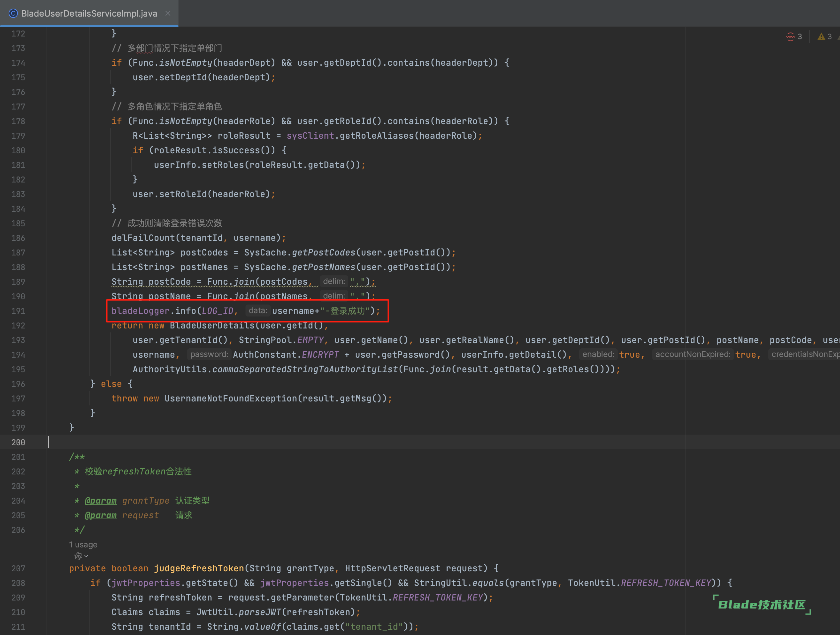Click the Javadoc text '校验refreshToken合法性'
Image resolution: width=840 pixels, height=635 pixels.
(138, 472)
